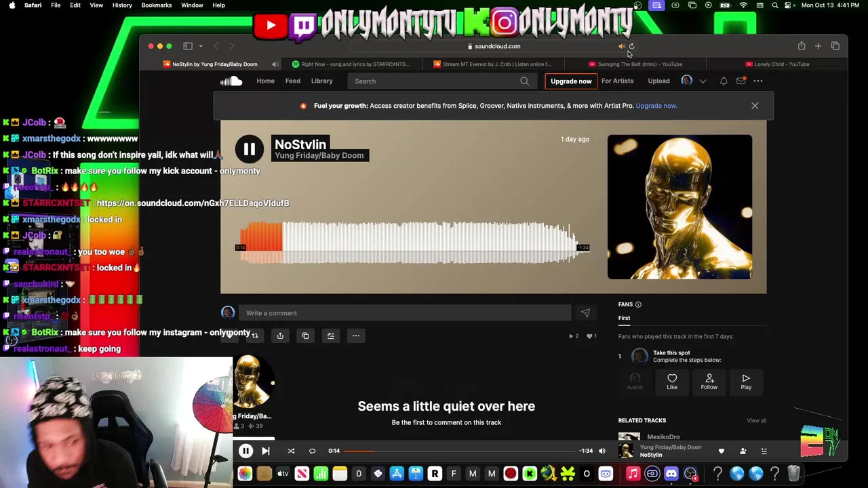Image resolution: width=868 pixels, height=488 pixels.
Task: Open the track's three-dots More menu
Action: [x=356, y=335]
